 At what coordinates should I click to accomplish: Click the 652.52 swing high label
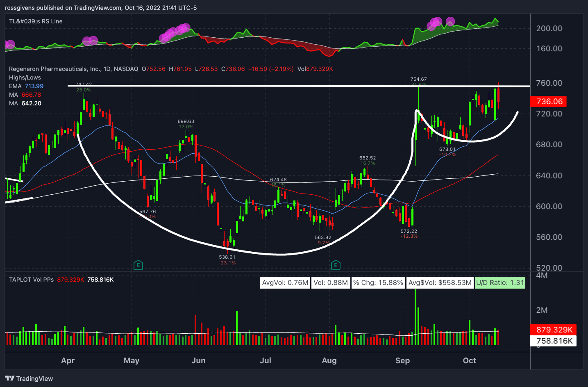pos(368,158)
